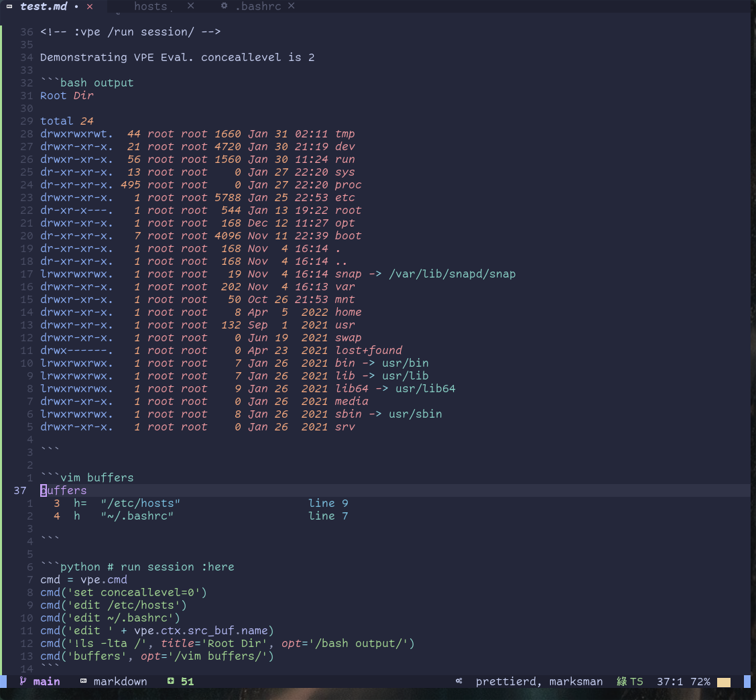The width and height of the screenshot is (756, 700).
Task: Click the vpe run session comment line
Action: [130, 32]
